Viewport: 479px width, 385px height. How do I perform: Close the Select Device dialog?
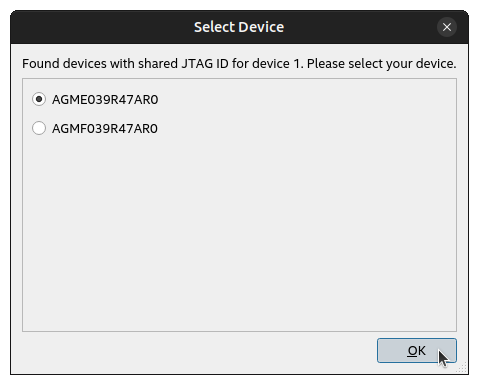point(447,27)
